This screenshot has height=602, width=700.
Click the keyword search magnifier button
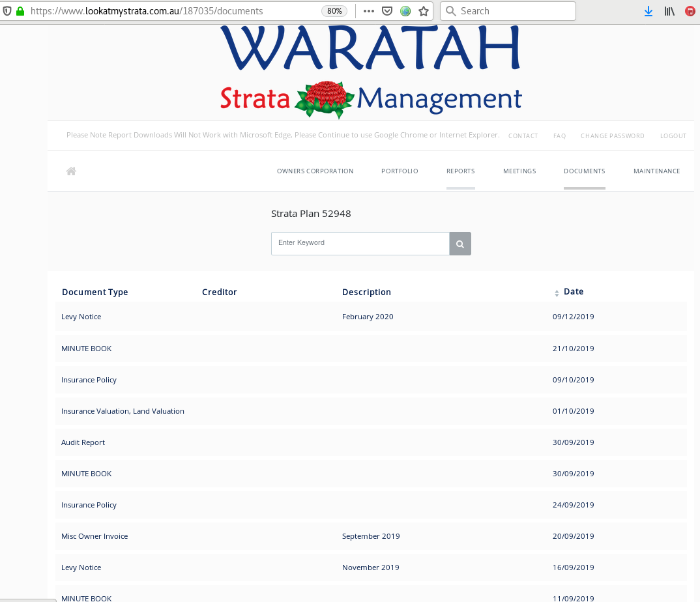pyautogui.click(x=460, y=244)
